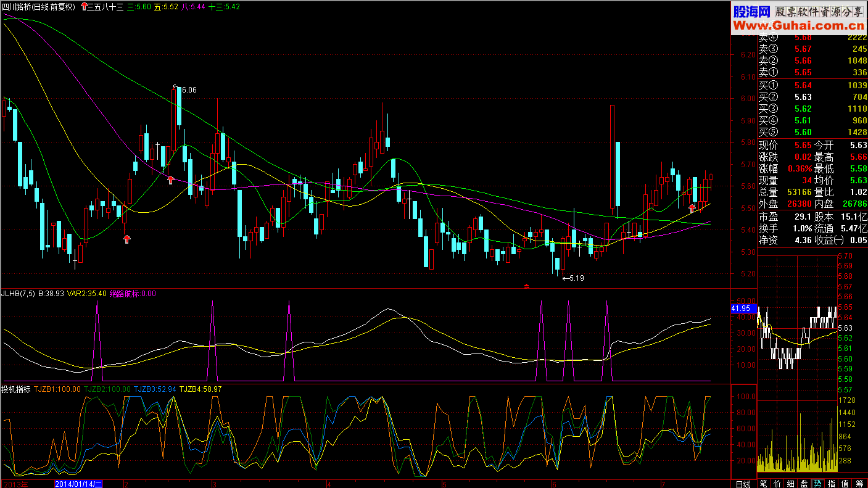The image size is (868, 488).
Task: Click the 现价 5.65 value
Action: pyautogui.click(x=803, y=145)
